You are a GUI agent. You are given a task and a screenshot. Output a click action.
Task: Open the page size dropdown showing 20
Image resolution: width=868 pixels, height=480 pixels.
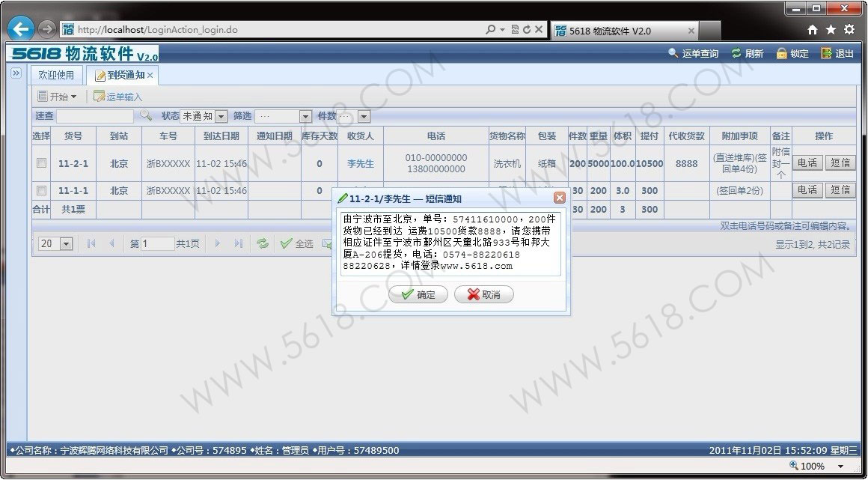tap(66, 244)
